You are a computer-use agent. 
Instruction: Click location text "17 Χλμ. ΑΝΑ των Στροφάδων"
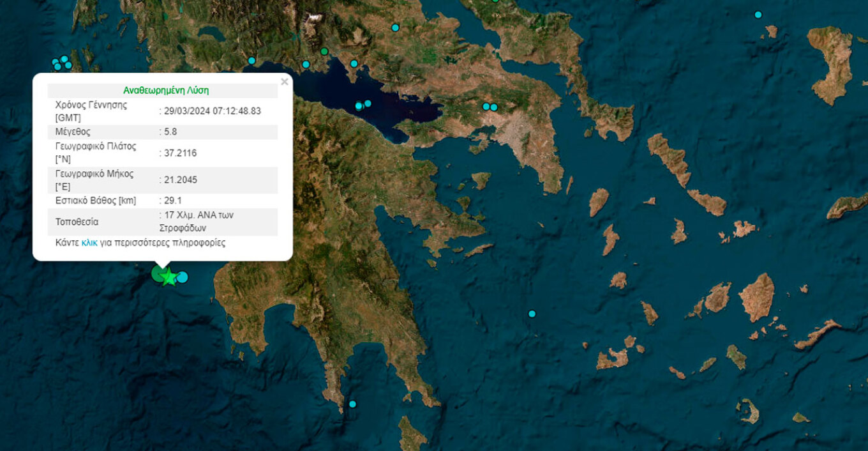click(x=196, y=221)
